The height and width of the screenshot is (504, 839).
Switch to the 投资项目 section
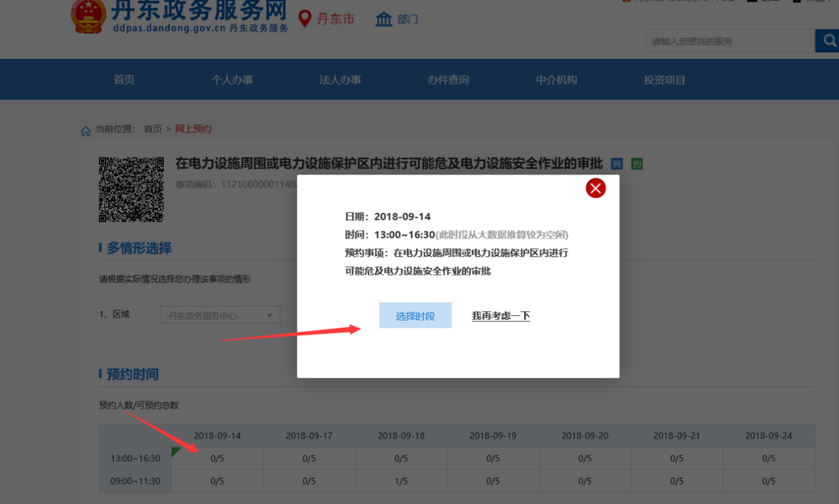[x=664, y=78]
